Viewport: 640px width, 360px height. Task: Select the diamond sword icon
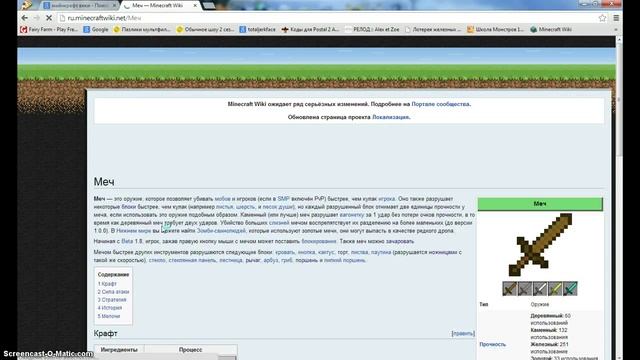(570, 289)
